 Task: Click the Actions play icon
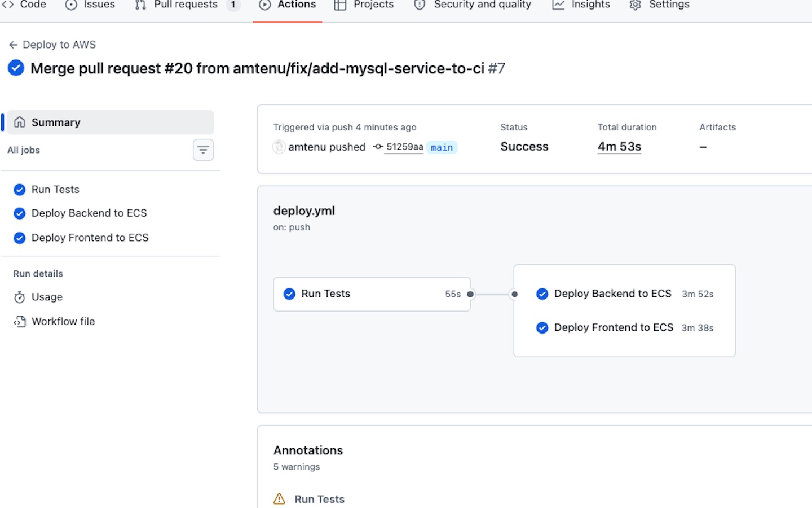click(264, 5)
